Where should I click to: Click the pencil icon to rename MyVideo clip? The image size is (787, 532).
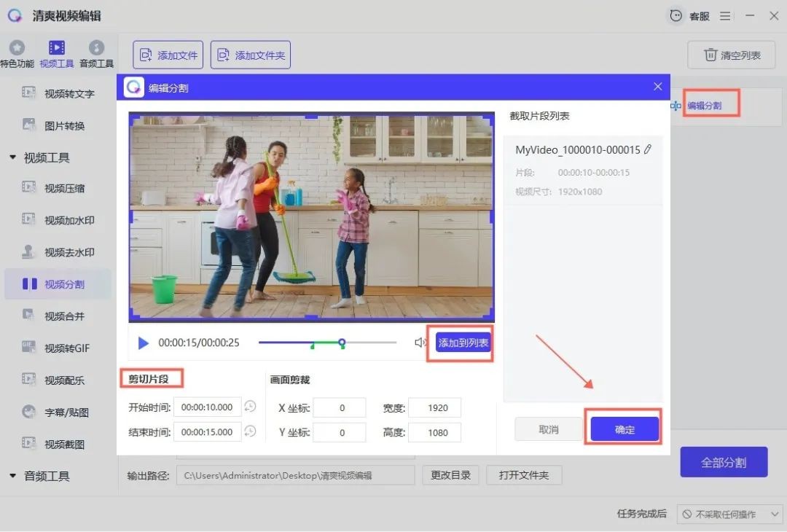click(x=648, y=149)
